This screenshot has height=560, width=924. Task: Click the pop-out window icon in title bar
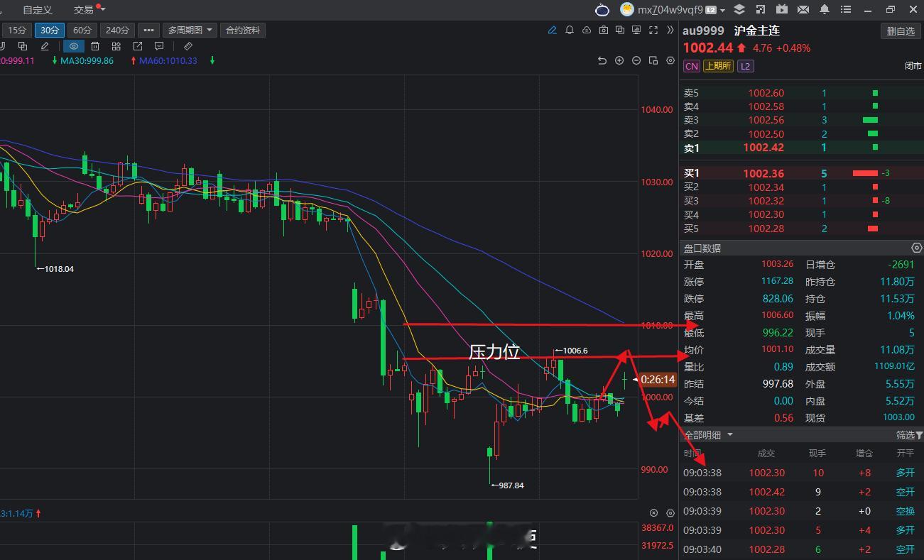point(761,9)
